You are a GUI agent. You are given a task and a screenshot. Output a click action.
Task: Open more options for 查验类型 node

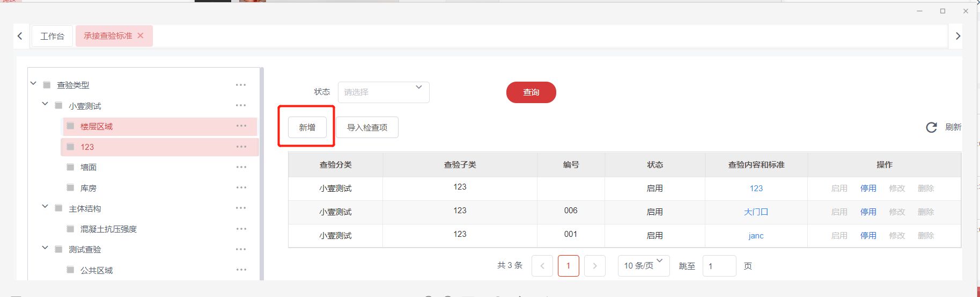point(241,85)
